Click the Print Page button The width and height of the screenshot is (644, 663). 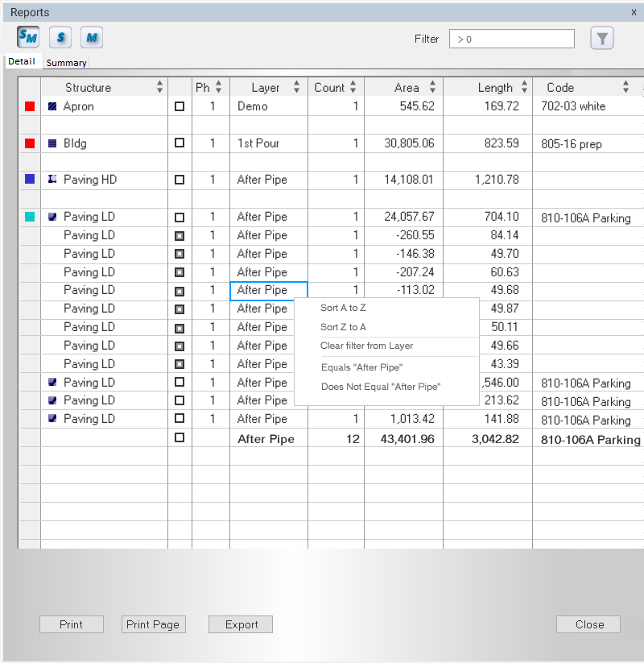click(x=154, y=624)
